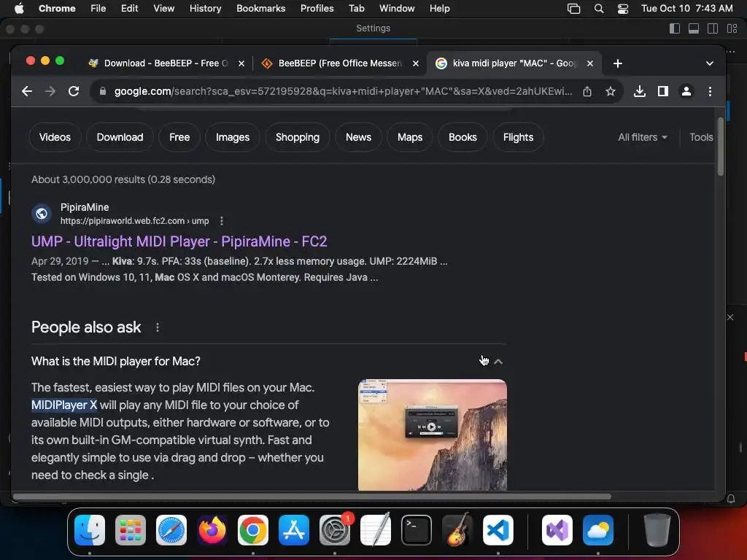This screenshot has width=747, height=560.
Task: Open the Apple menu
Action: point(18,8)
